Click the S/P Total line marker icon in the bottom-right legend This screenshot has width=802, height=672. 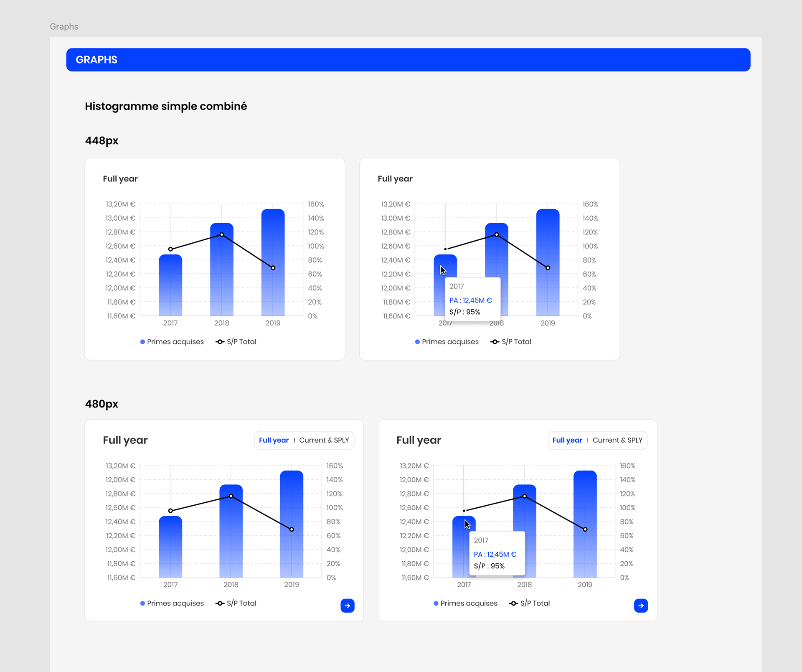pos(513,603)
